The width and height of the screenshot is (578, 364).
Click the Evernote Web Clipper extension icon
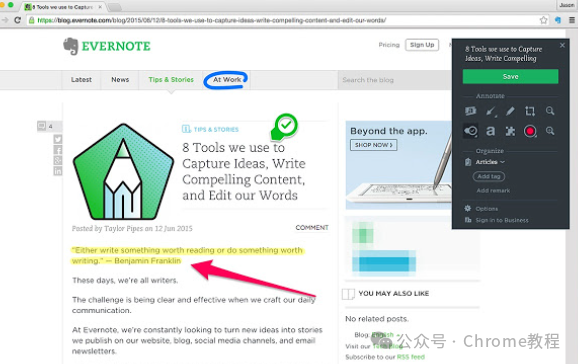(x=558, y=20)
